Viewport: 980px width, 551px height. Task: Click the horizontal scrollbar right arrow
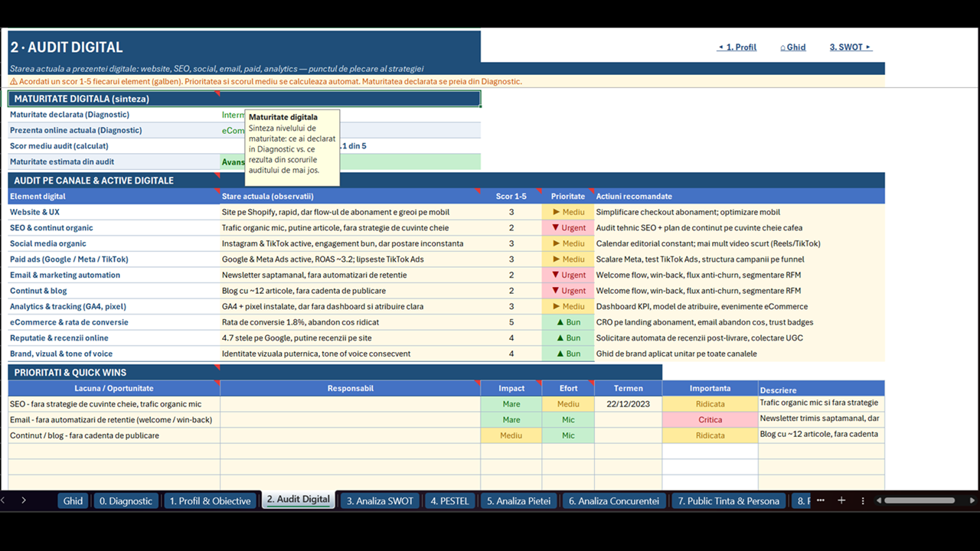point(973,500)
